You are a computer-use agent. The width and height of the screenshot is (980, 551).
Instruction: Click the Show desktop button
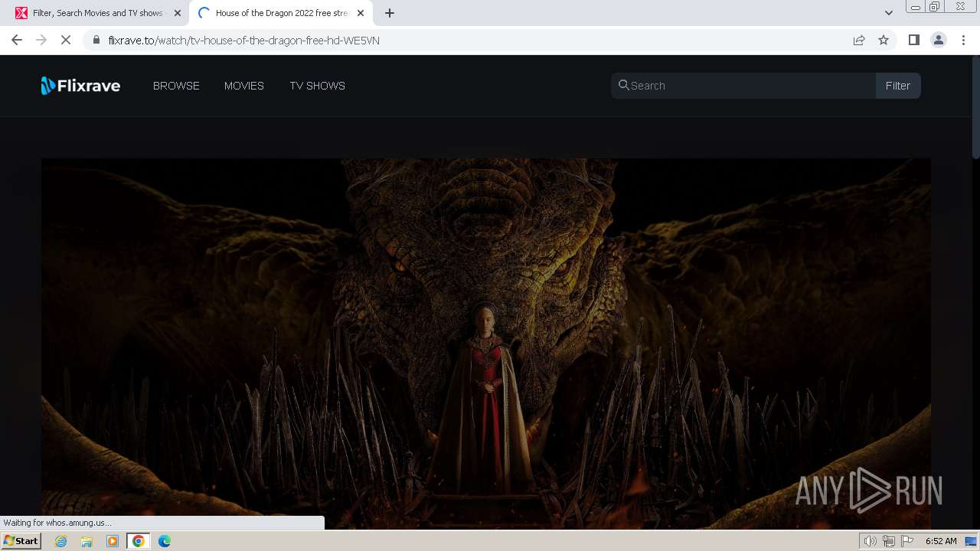(972, 541)
